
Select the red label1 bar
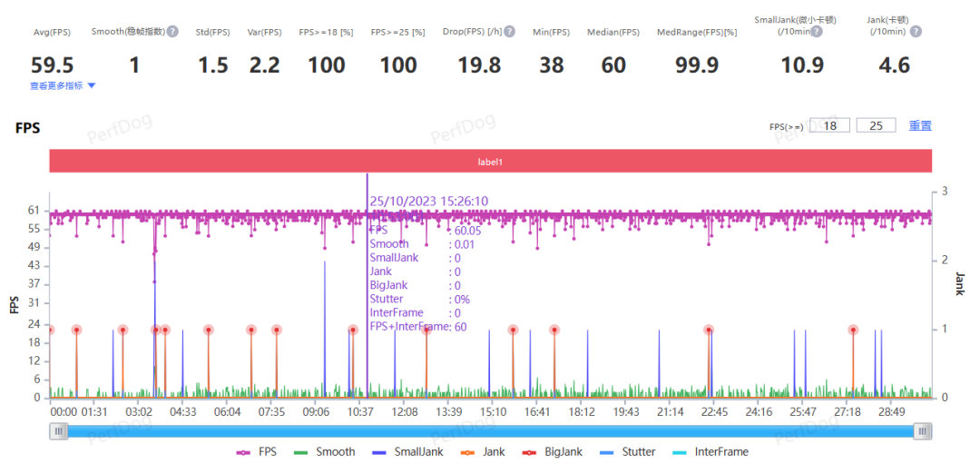491,161
